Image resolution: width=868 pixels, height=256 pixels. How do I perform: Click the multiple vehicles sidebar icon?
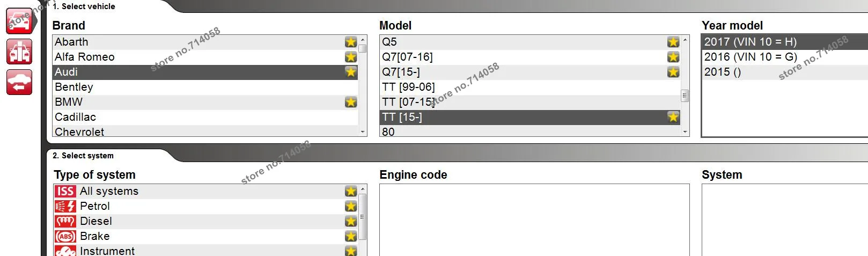(19, 52)
